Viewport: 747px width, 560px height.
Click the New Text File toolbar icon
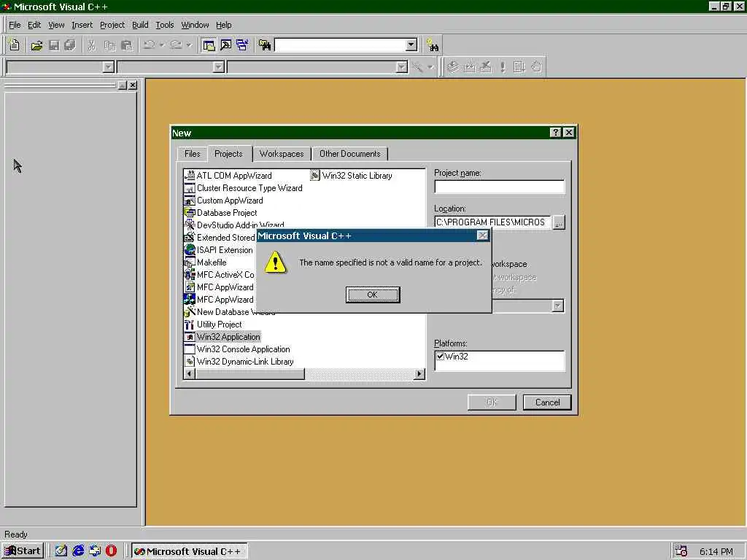point(15,45)
